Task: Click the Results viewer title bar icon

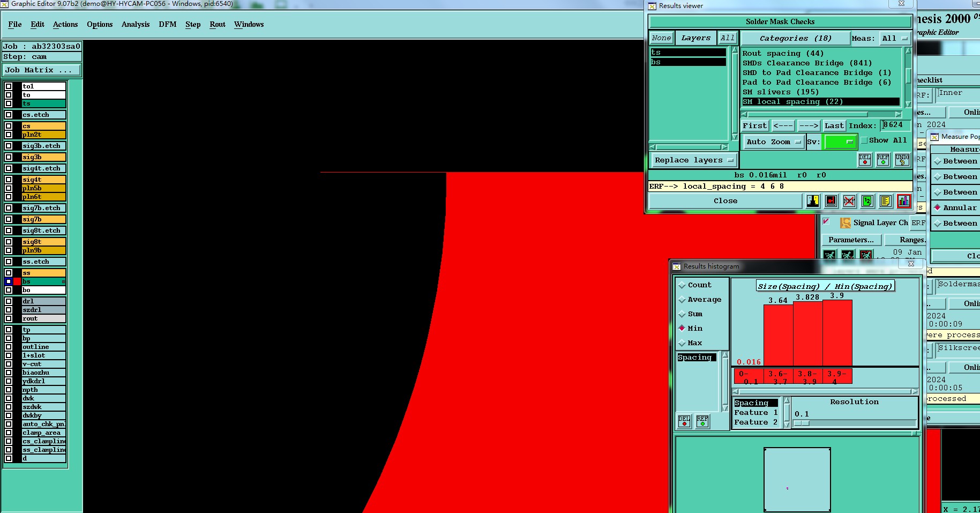Action: 652,6
